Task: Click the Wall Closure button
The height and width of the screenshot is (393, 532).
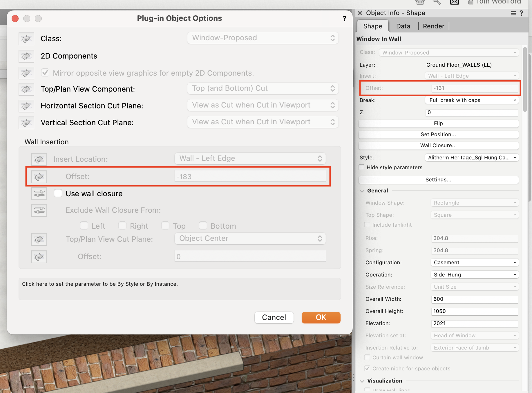Action: pos(438,145)
